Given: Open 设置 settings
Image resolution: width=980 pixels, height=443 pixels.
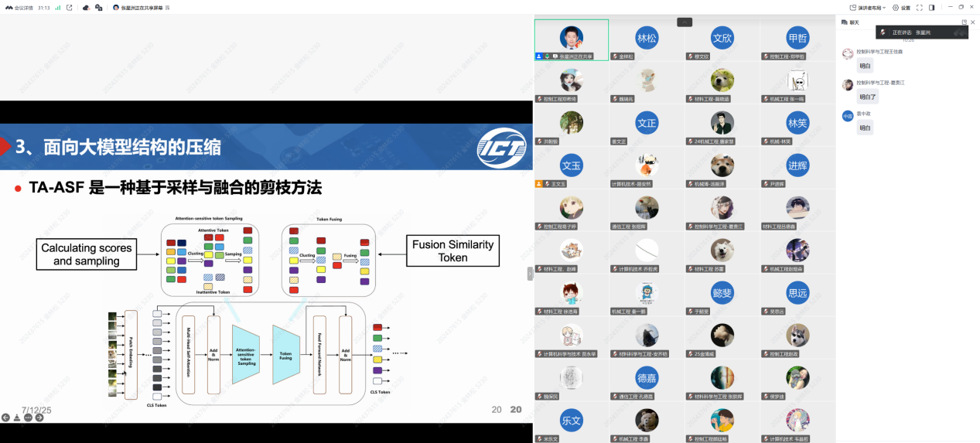Looking at the screenshot, I should 901,7.
